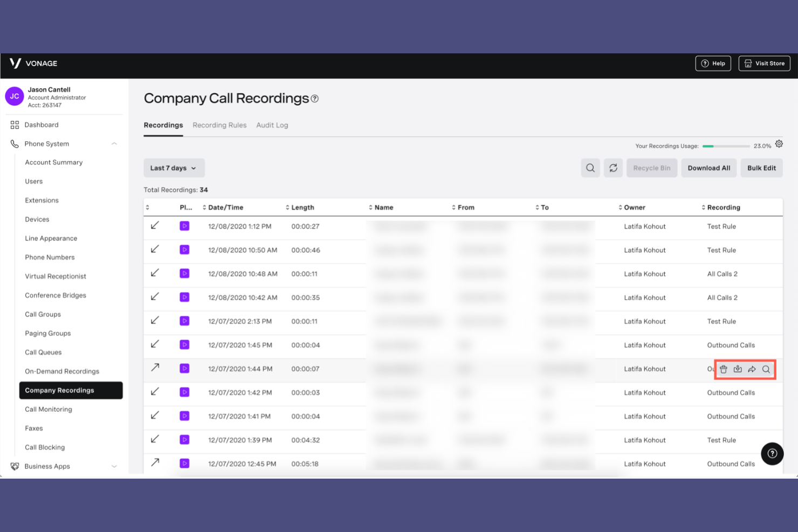Delete the highlighted 1:44 PM recording
Image resolution: width=798 pixels, height=532 pixels.
click(x=723, y=369)
